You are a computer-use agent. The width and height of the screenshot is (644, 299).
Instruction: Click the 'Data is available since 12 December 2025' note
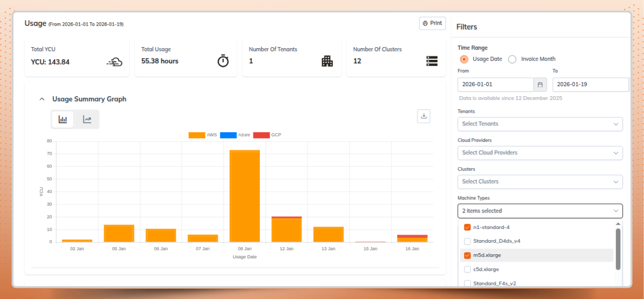pyautogui.click(x=511, y=98)
